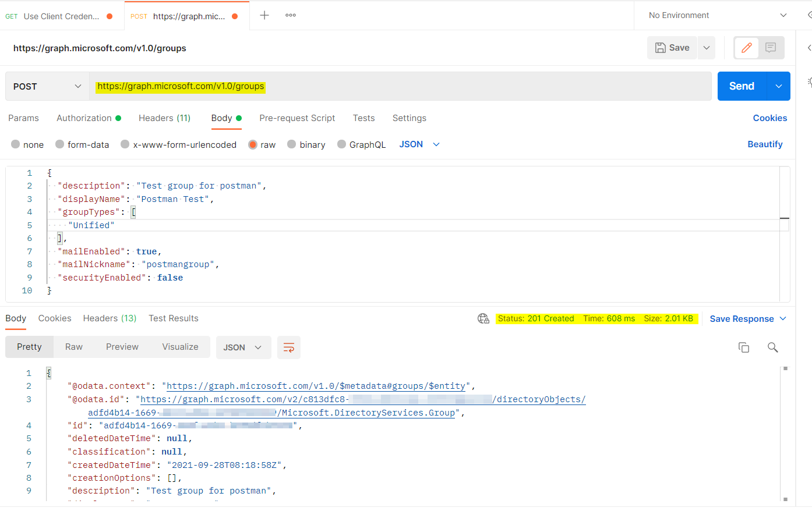Open the Test Results tab
Image resolution: width=812 pixels, height=511 pixels.
(x=173, y=318)
